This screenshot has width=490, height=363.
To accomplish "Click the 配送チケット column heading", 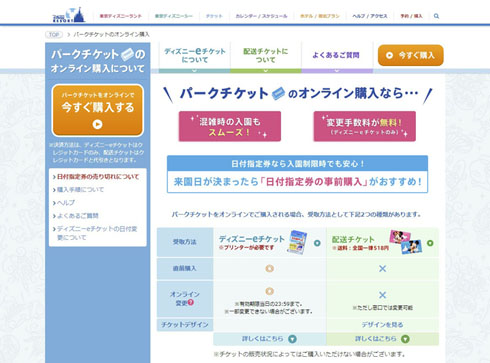I will (x=353, y=239).
